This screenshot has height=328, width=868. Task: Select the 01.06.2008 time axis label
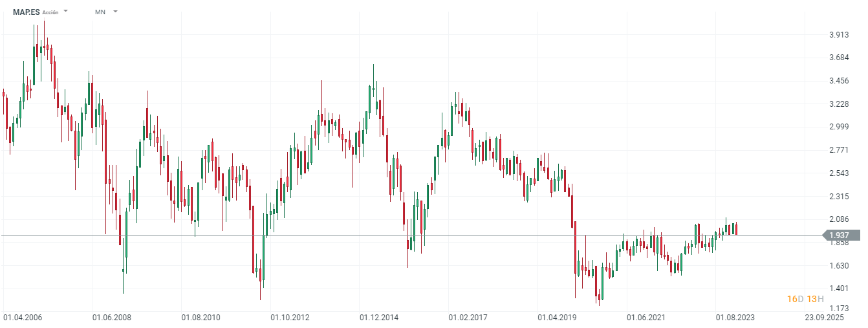111,317
